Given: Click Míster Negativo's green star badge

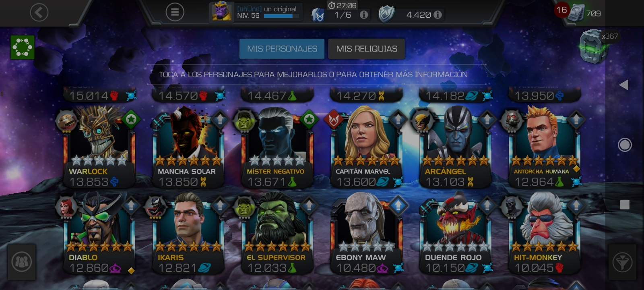Looking at the screenshot, I should (x=309, y=119).
